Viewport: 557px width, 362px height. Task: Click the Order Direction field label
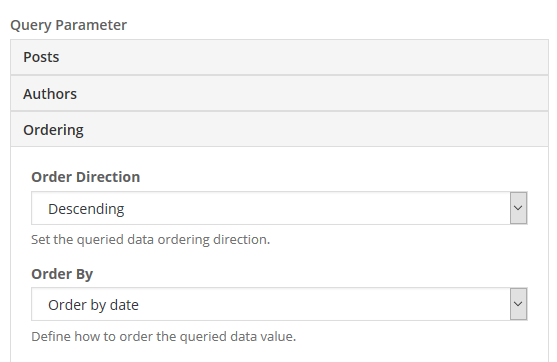click(x=86, y=177)
